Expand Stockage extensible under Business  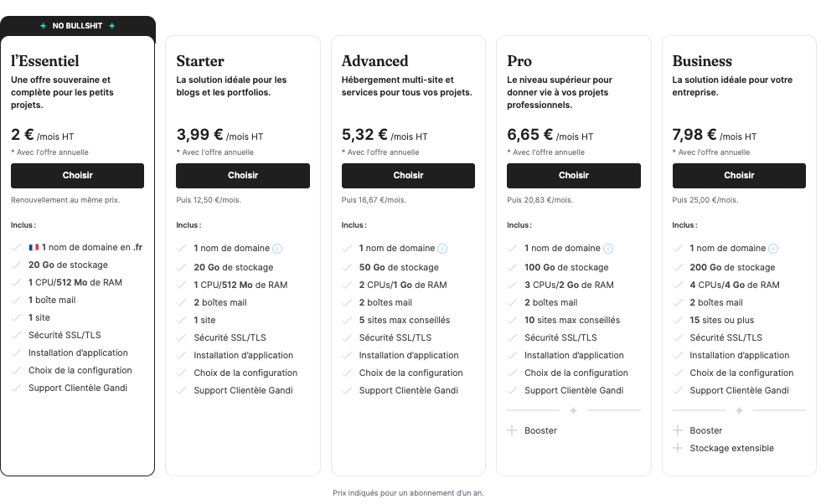click(731, 448)
